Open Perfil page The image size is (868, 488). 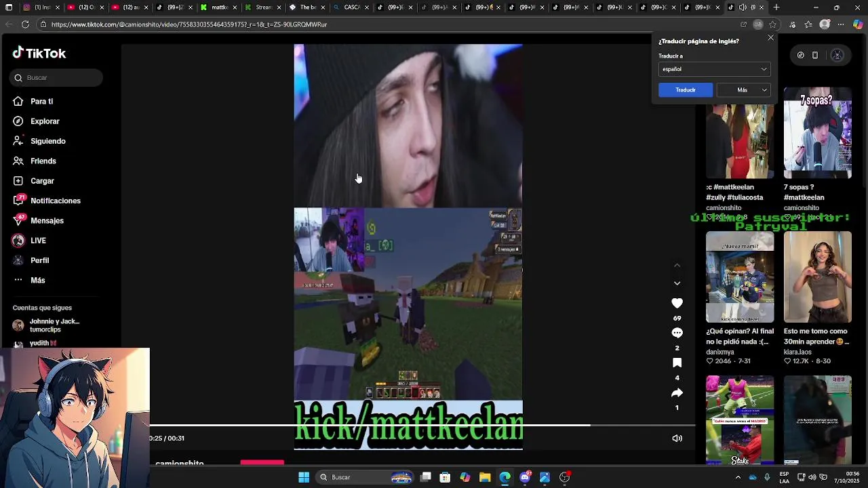tap(39, 260)
